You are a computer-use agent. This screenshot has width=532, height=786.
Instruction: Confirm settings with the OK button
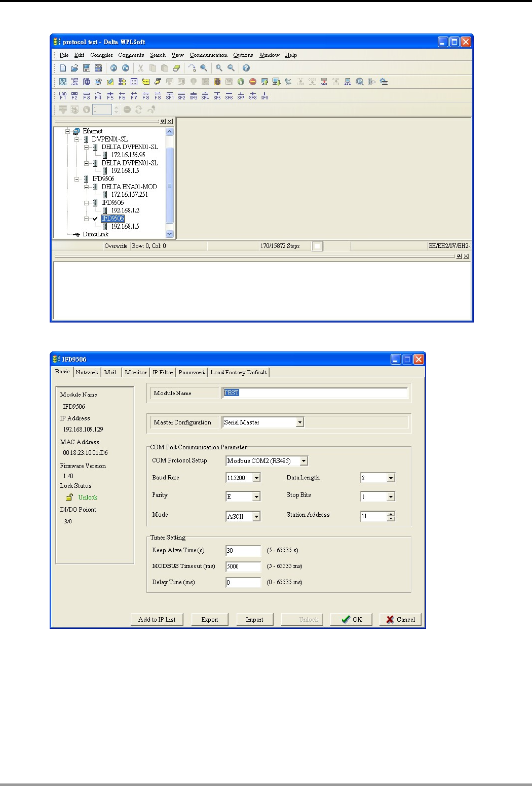(x=351, y=620)
